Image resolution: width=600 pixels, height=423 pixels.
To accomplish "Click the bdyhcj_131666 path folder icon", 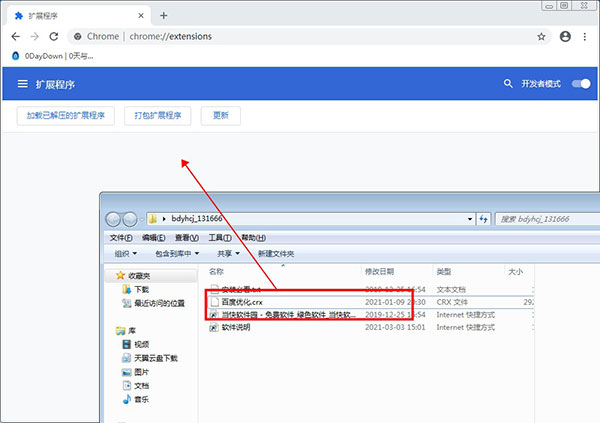I will click(x=153, y=219).
